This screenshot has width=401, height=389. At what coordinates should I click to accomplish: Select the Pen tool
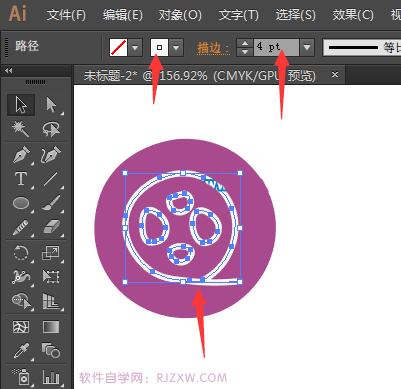(x=21, y=155)
